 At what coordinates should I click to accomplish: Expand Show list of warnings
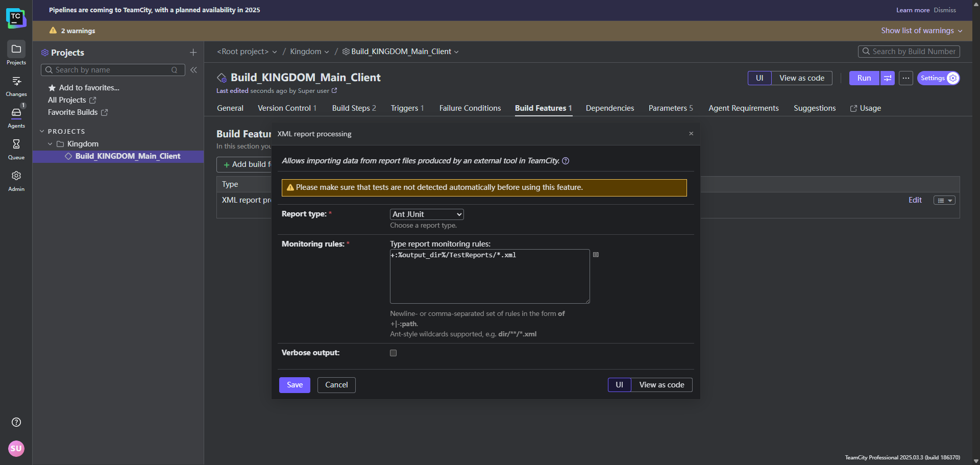[921, 31]
